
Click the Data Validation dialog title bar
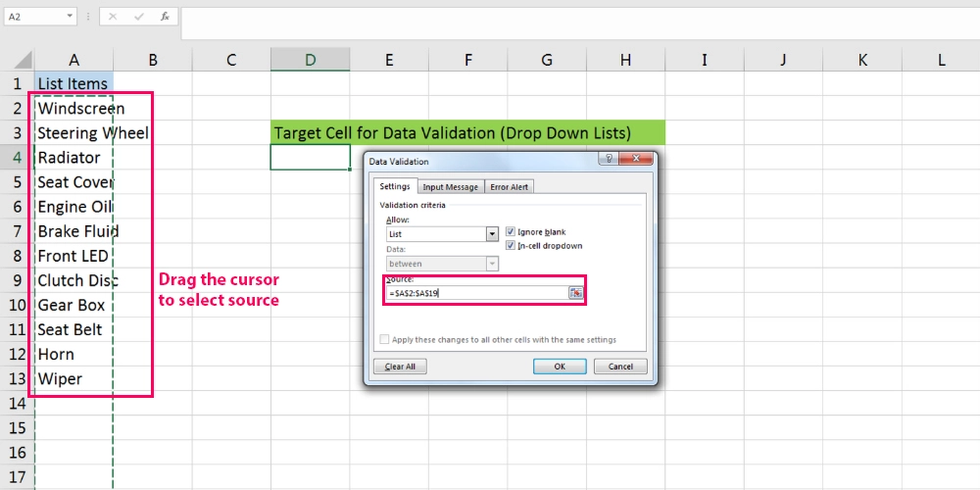[x=481, y=161]
